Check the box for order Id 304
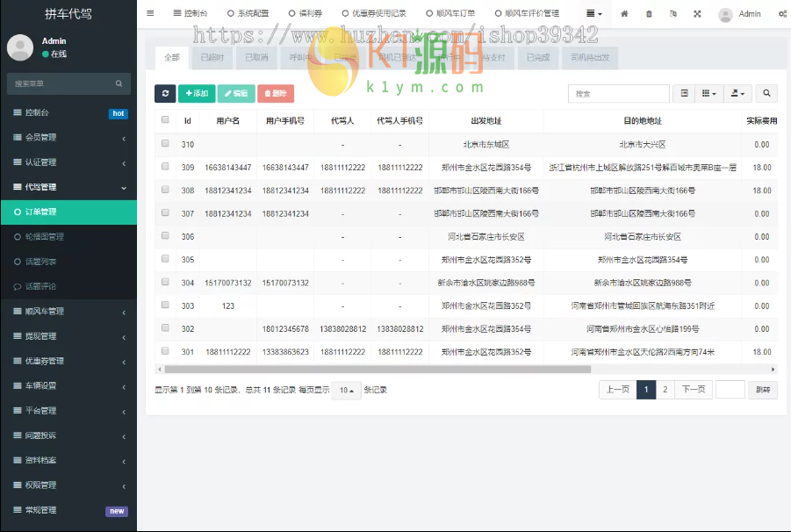791x532 pixels. coord(165,282)
